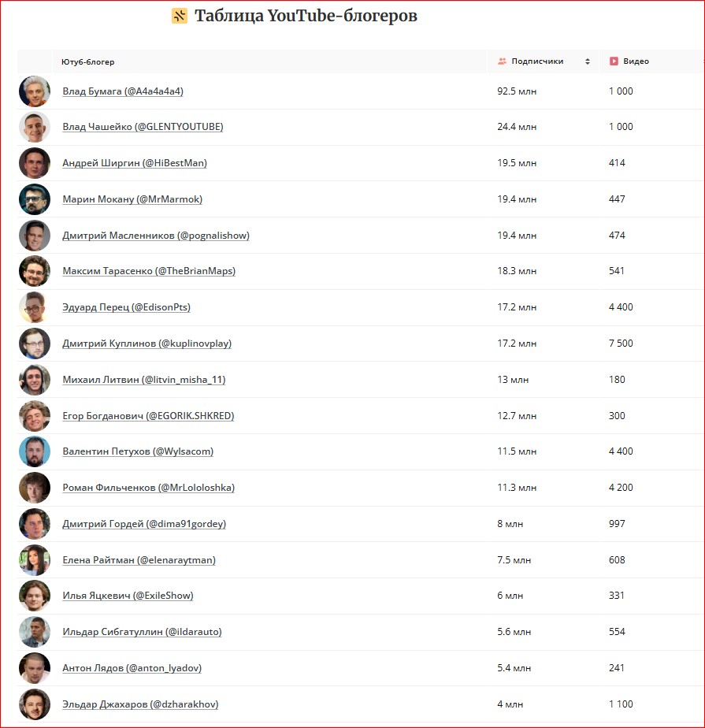Click Дмитрий Куплинов's avatar image

35,344
